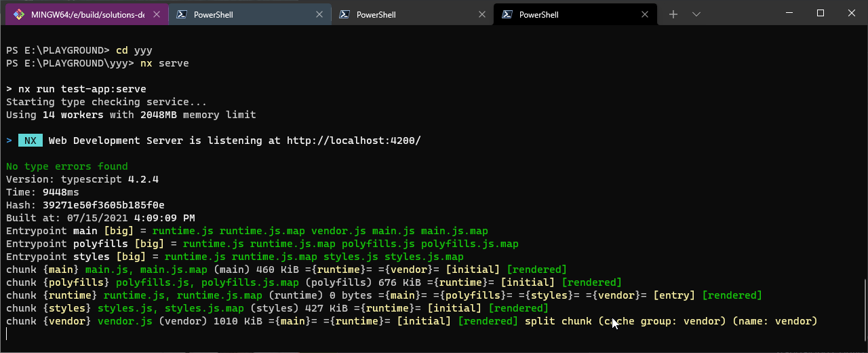Click the 'Entrypoint polyfills' line
Image resolution: width=868 pixels, height=353 pixels.
coord(262,244)
